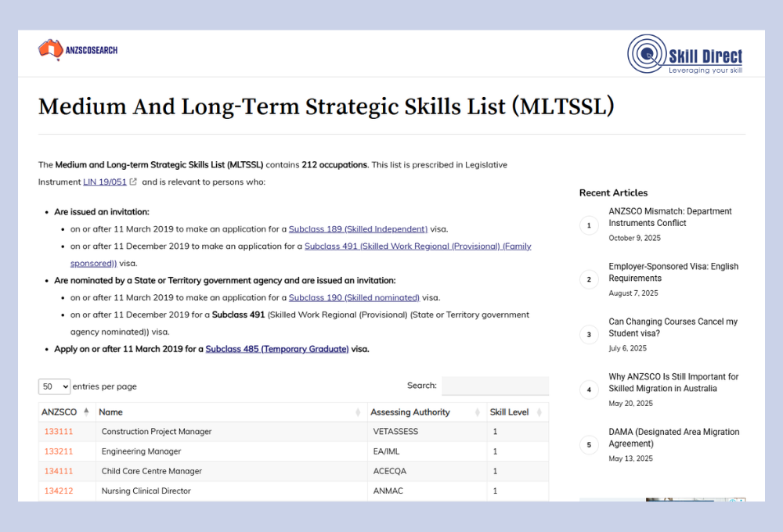This screenshot has height=532, width=783.
Task: Open Subclass 491 Skilled Work Regional link
Action: click(x=418, y=246)
